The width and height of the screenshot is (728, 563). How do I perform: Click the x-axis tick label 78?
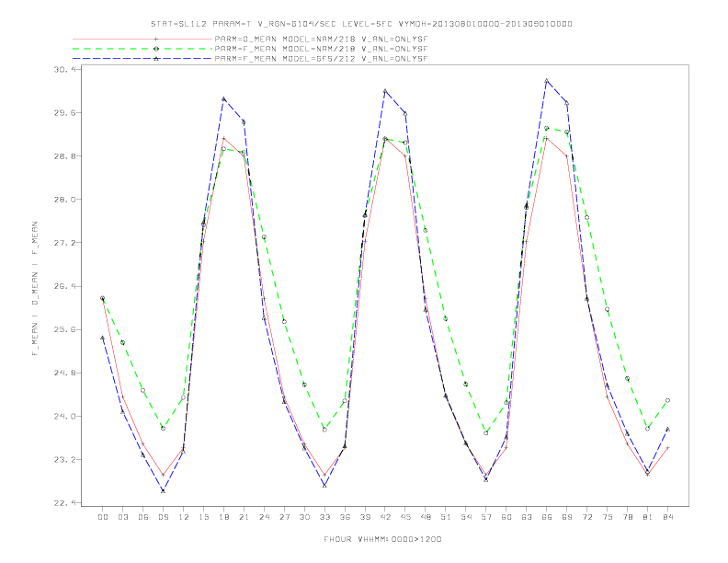627,517
